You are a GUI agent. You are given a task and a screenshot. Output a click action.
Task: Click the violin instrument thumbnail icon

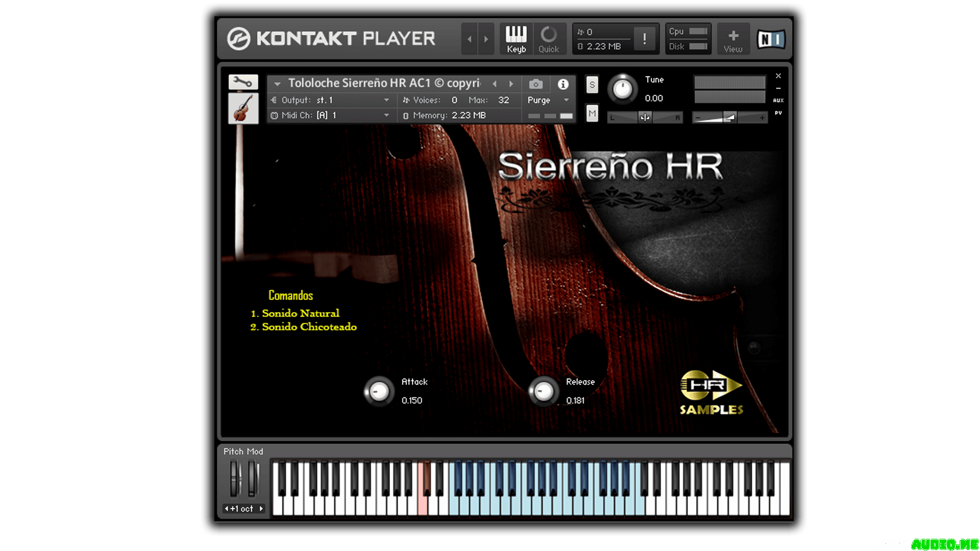coord(243,108)
